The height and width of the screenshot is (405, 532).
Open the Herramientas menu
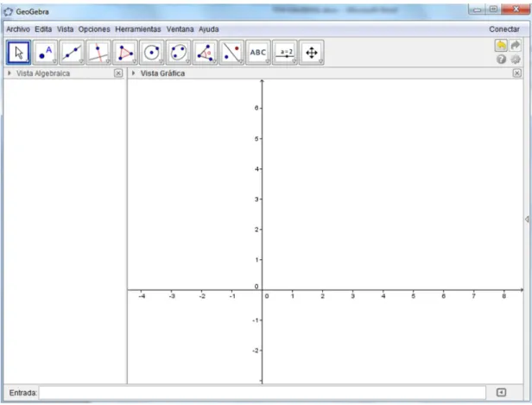(x=138, y=29)
